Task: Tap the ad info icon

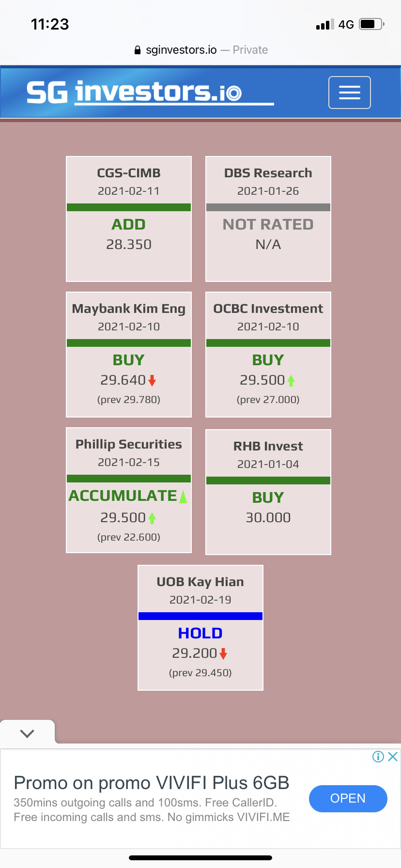Action: coord(378,757)
